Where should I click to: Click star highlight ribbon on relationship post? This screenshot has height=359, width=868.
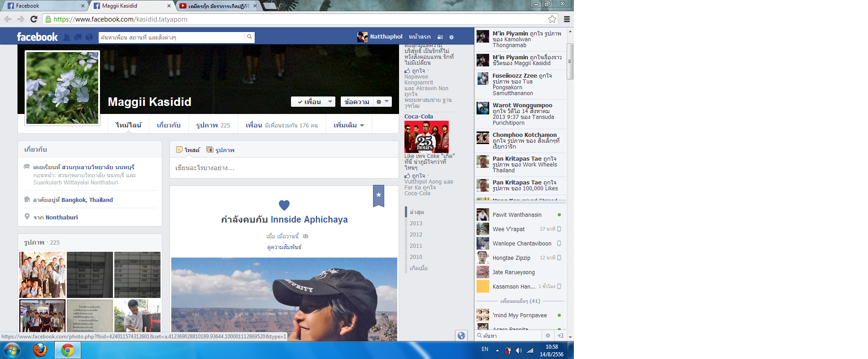[378, 196]
